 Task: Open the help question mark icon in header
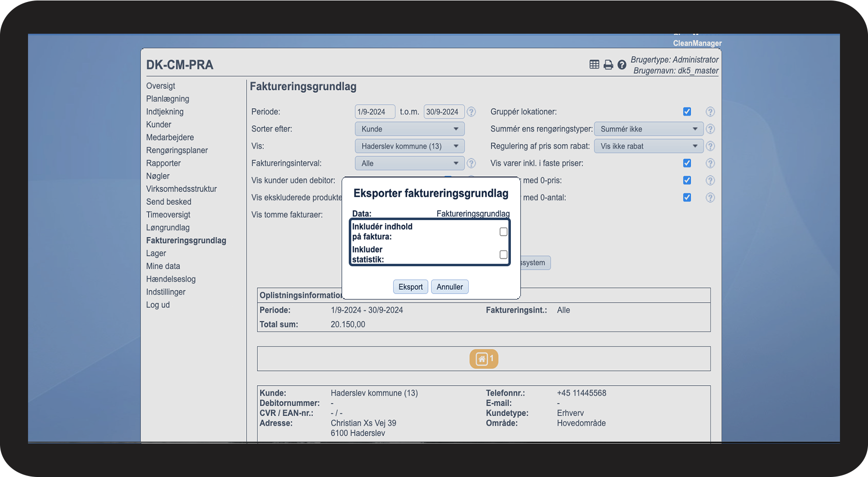622,65
